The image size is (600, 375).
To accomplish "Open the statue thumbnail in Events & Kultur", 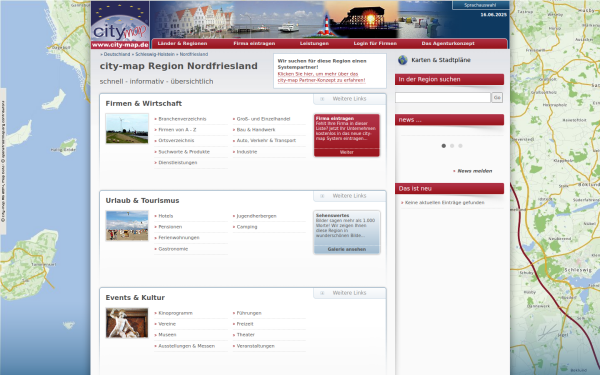I will pyautogui.click(x=127, y=323).
